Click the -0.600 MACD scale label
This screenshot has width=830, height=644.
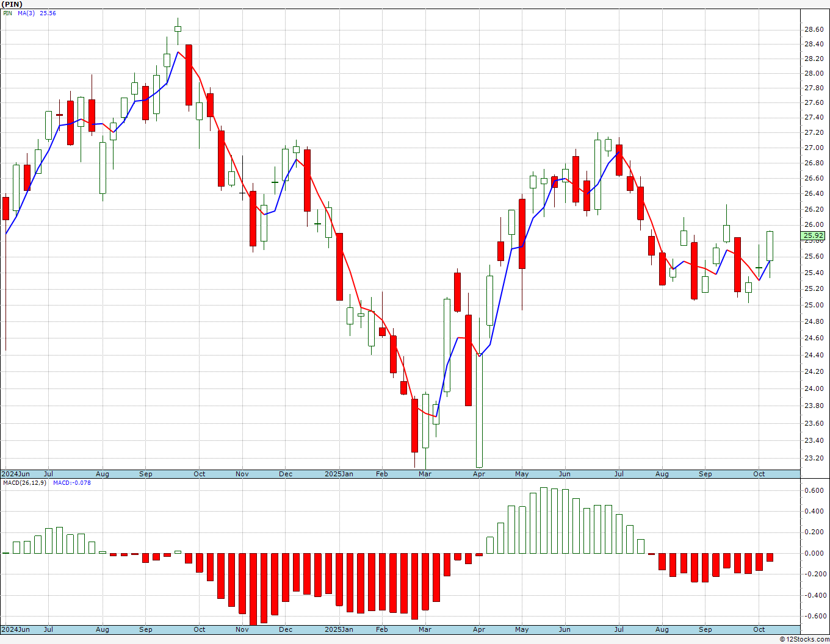[812, 616]
